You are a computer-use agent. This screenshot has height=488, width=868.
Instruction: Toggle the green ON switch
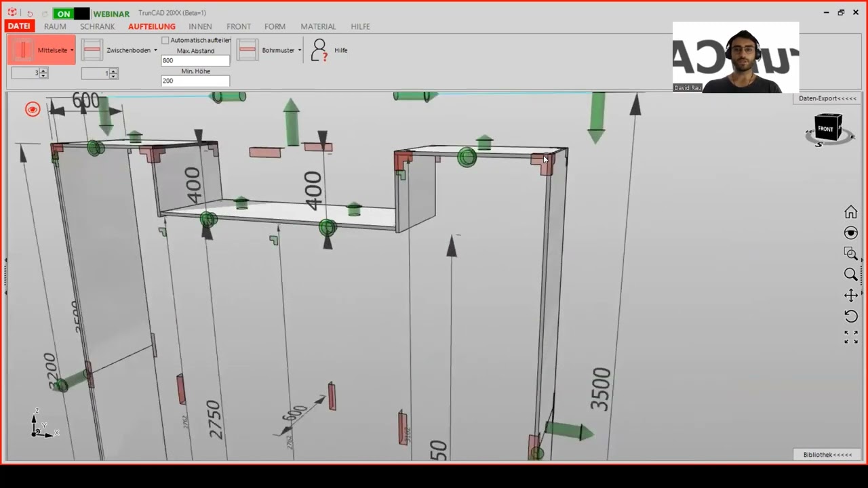[x=71, y=14]
